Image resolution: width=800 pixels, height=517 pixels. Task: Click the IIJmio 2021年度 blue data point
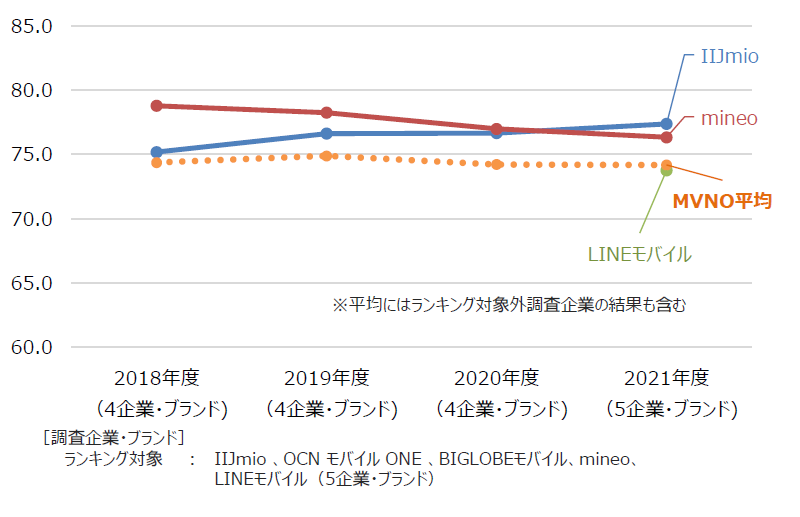click(666, 124)
